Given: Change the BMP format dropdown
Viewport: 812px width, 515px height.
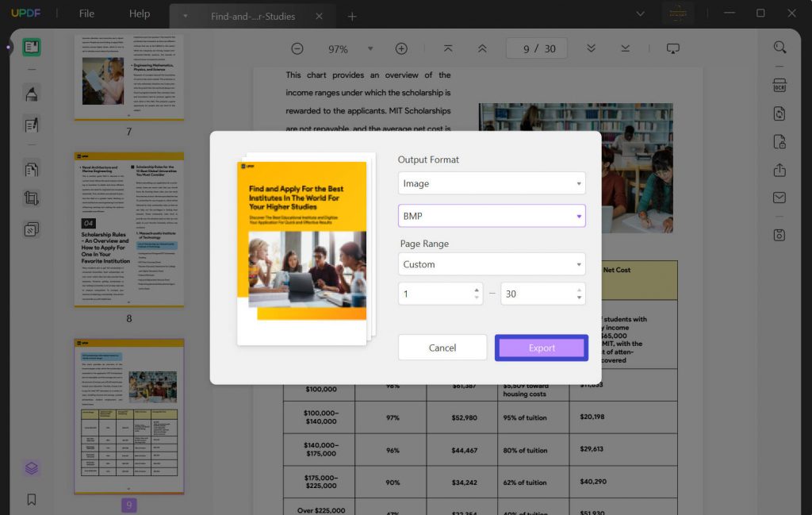Looking at the screenshot, I should tap(491, 215).
